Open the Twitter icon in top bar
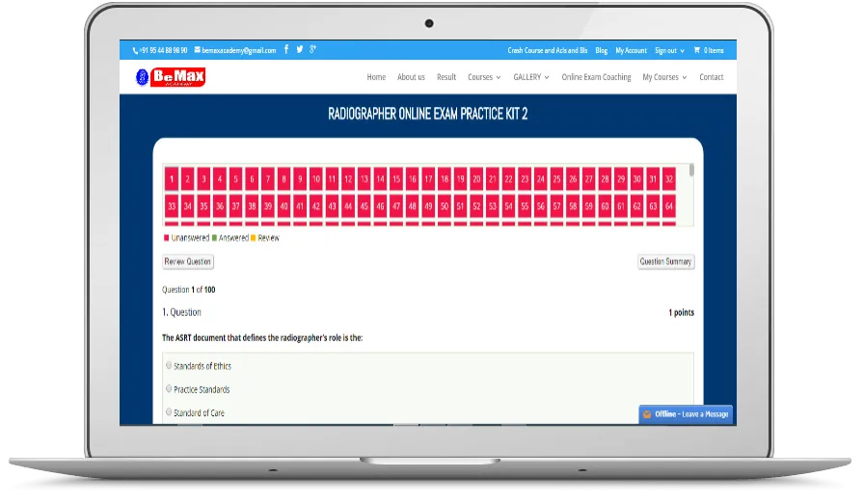This screenshot has height=504, width=864. point(300,50)
